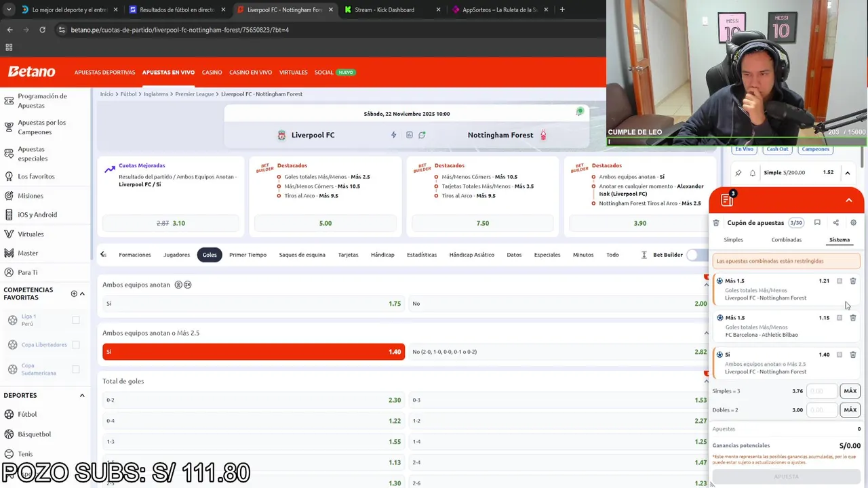
Task: Click the Betano logo
Action: pos(31,72)
